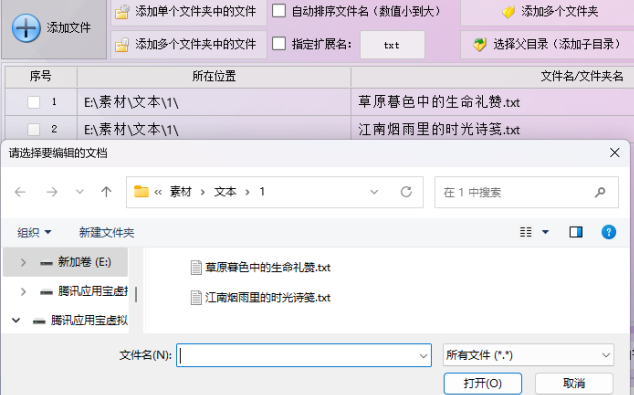Image resolution: width=634 pixels, height=395 pixels.
Task: Open the 组织 menu
Action: click(x=34, y=232)
